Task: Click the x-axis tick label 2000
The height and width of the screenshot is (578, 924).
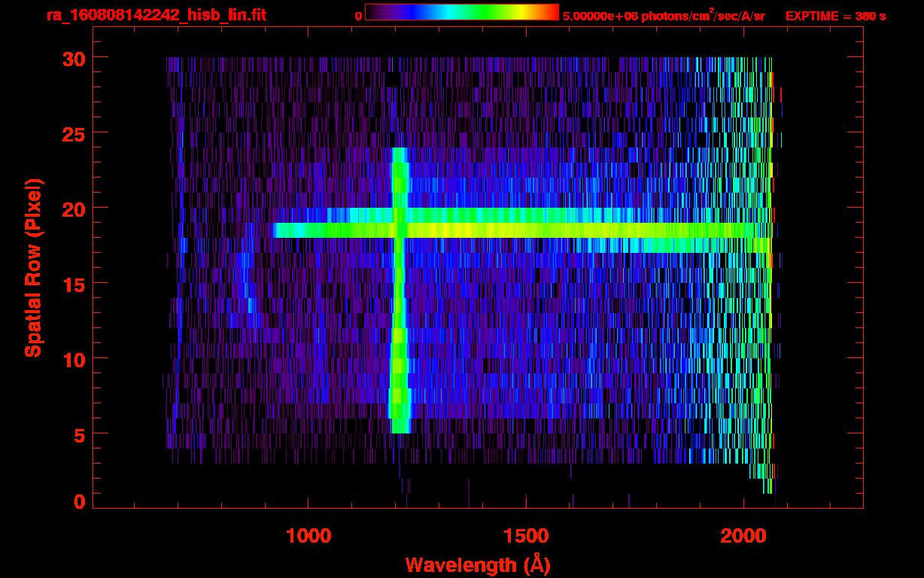Action: (x=743, y=536)
